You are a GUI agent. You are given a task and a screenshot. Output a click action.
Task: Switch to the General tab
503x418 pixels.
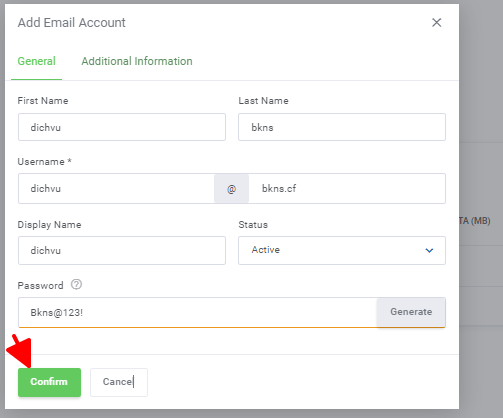(36, 61)
